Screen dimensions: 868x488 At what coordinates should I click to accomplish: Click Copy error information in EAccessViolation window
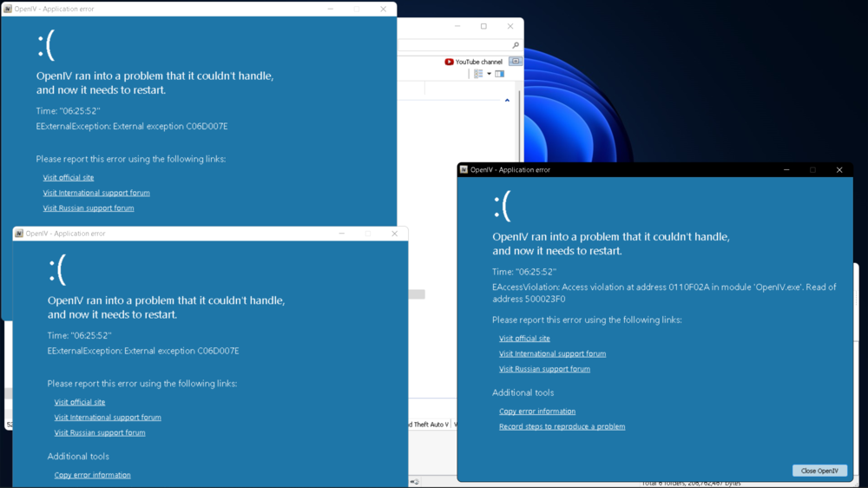click(537, 412)
